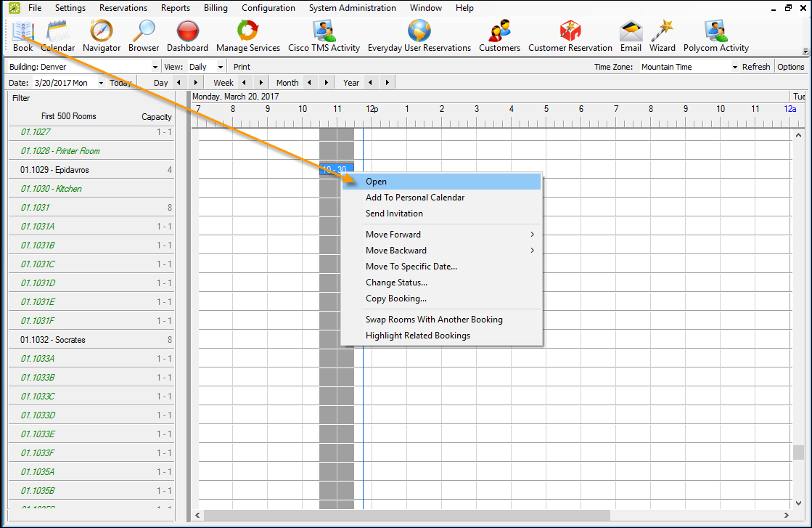Open the Email envelope icon
Image resolution: width=812 pixels, height=528 pixels.
click(x=631, y=32)
